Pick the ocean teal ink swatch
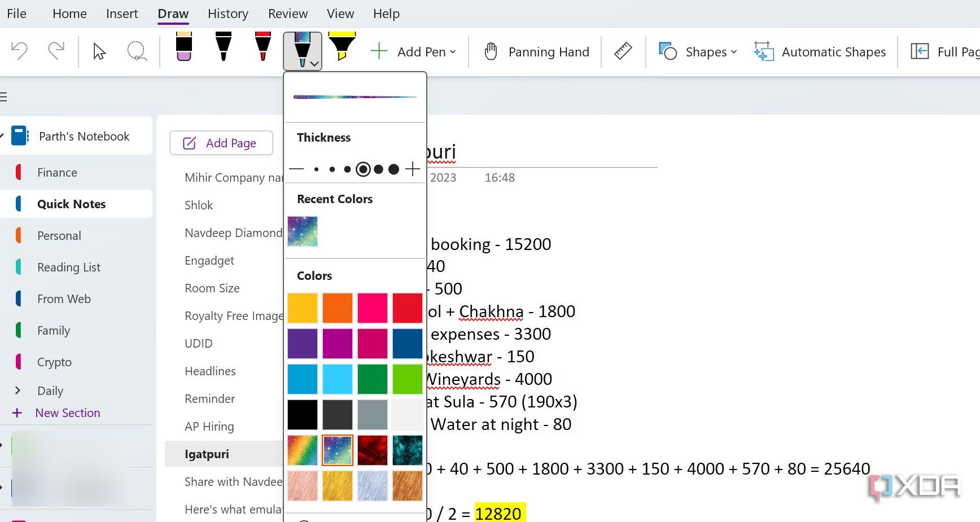The image size is (980, 522). 408,450
